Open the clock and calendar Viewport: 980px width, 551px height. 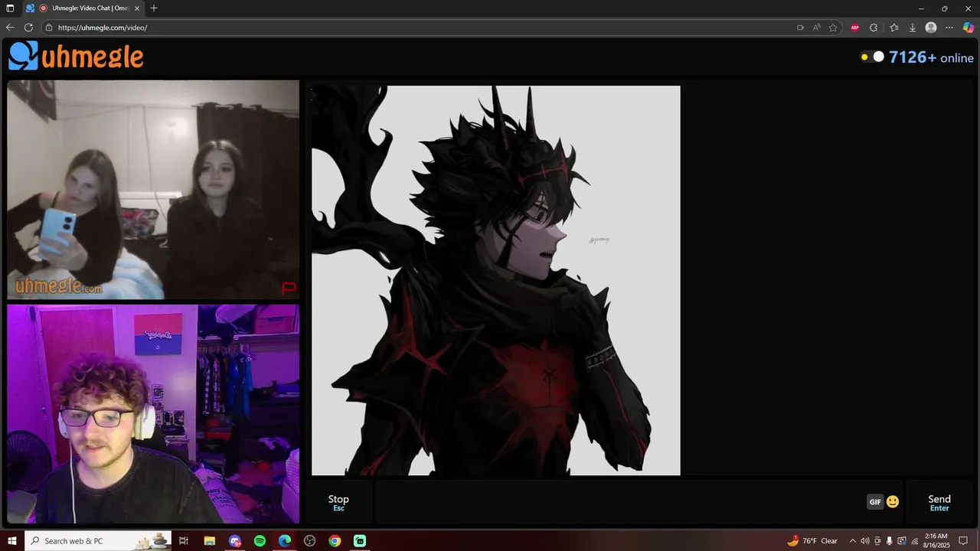pos(936,541)
